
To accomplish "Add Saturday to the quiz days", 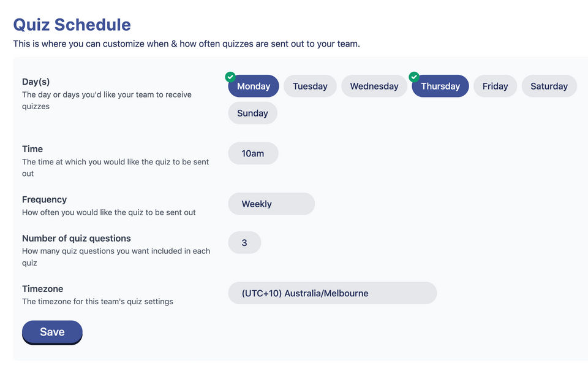I will 549,86.
